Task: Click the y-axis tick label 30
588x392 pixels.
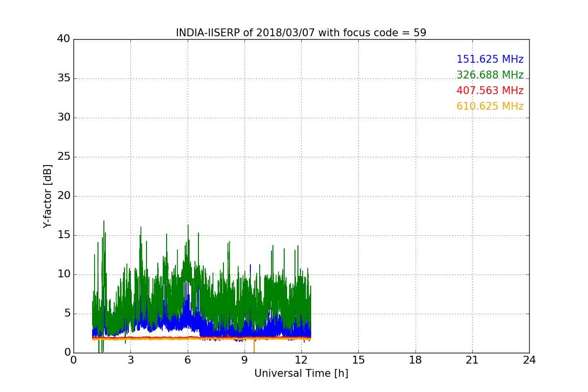Action: tap(64, 118)
